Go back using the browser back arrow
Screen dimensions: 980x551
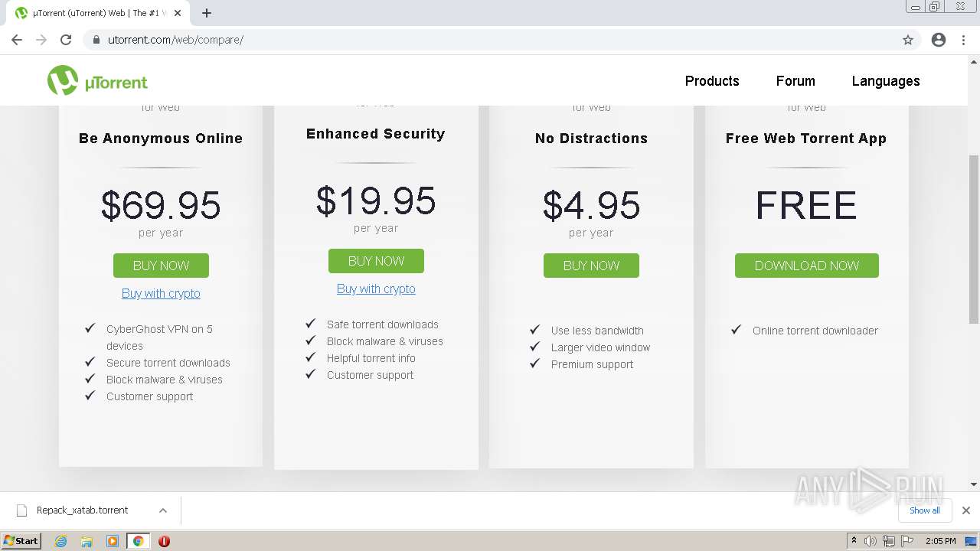[17, 40]
